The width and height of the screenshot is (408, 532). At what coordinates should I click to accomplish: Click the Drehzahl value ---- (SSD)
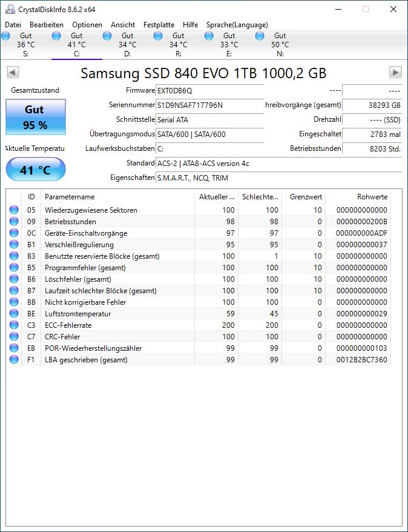pyautogui.click(x=372, y=120)
